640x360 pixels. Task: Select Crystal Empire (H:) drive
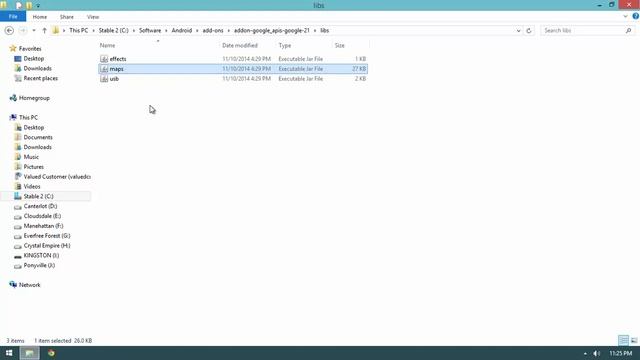tap(47, 246)
